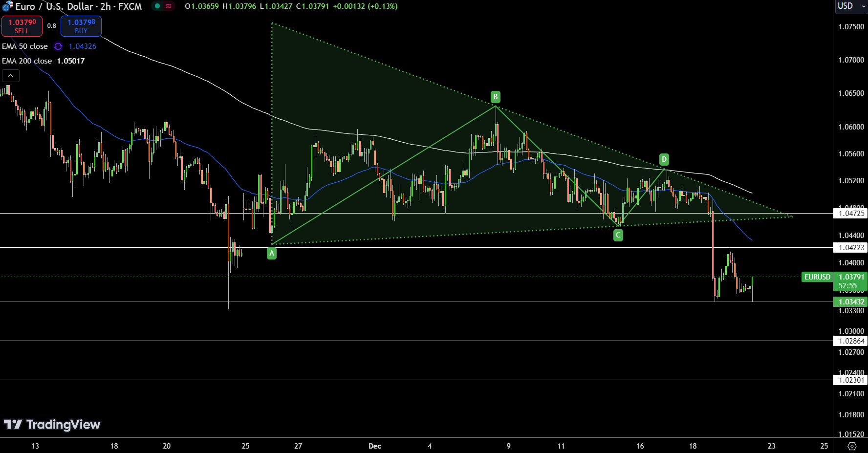
Task: Open chart settings gear icon
Action: tap(852, 446)
